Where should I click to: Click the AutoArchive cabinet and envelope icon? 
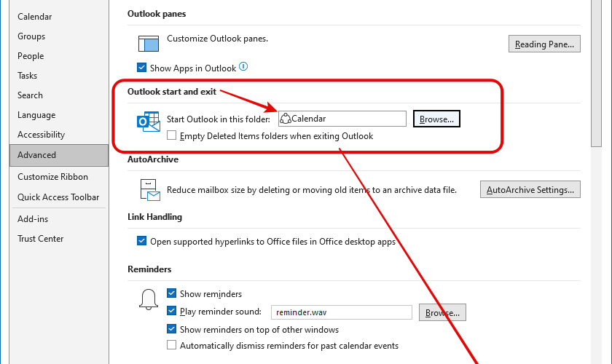150,190
